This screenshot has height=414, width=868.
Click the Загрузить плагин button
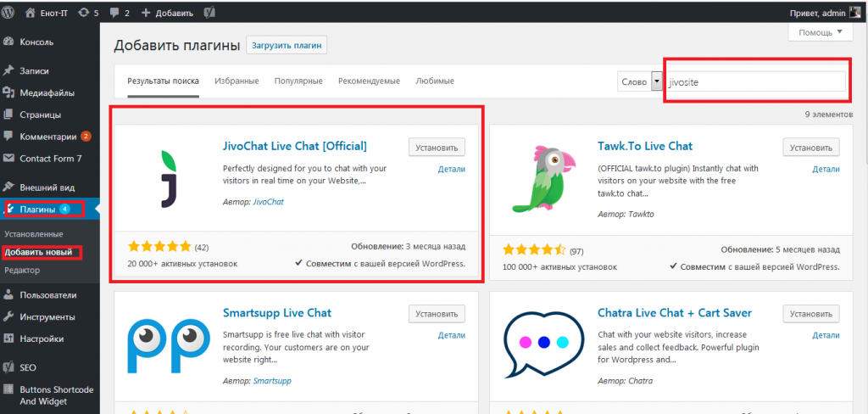pos(287,46)
